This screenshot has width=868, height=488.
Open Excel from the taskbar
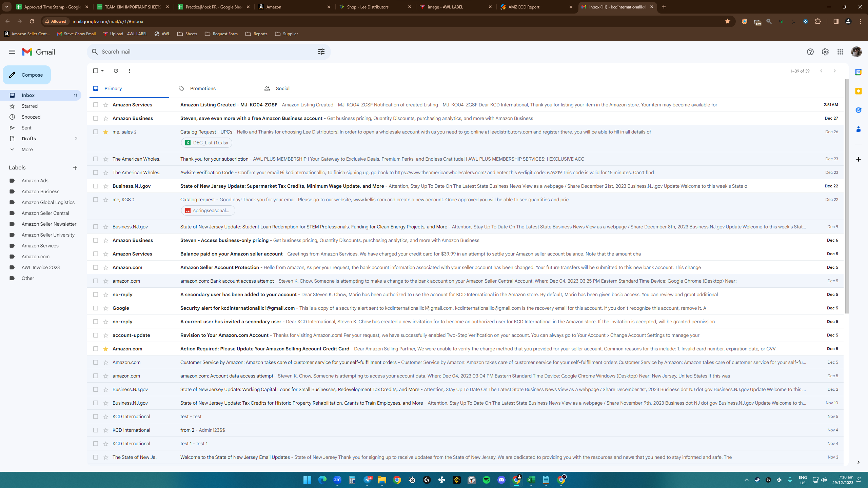[x=531, y=480]
